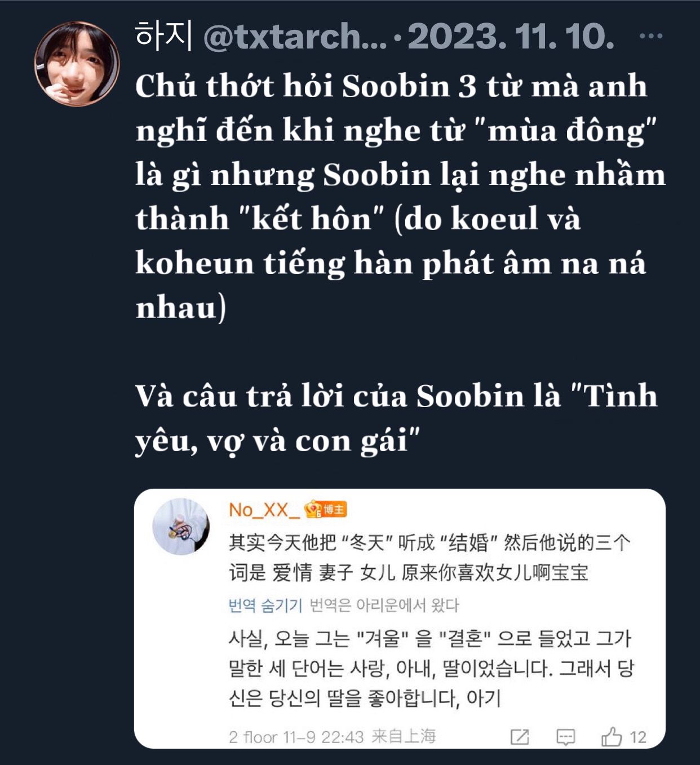700x765 pixels.
Task: Tap the Weibo commenter's round avatar
Action: (x=181, y=527)
